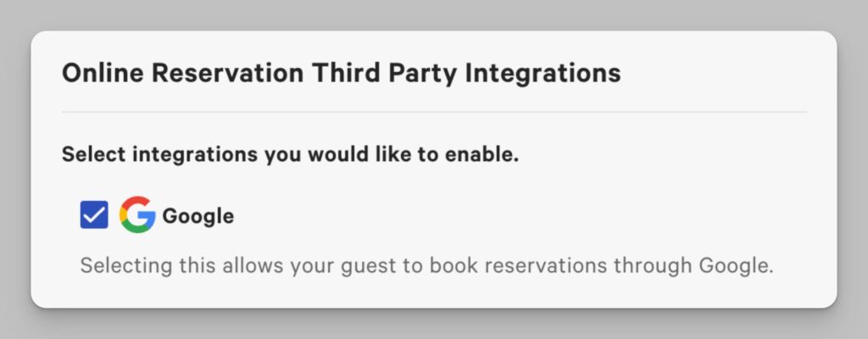The width and height of the screenshot is (868, 339).
Task: Click the colorful Google G logo
Action: pos(137,214)
